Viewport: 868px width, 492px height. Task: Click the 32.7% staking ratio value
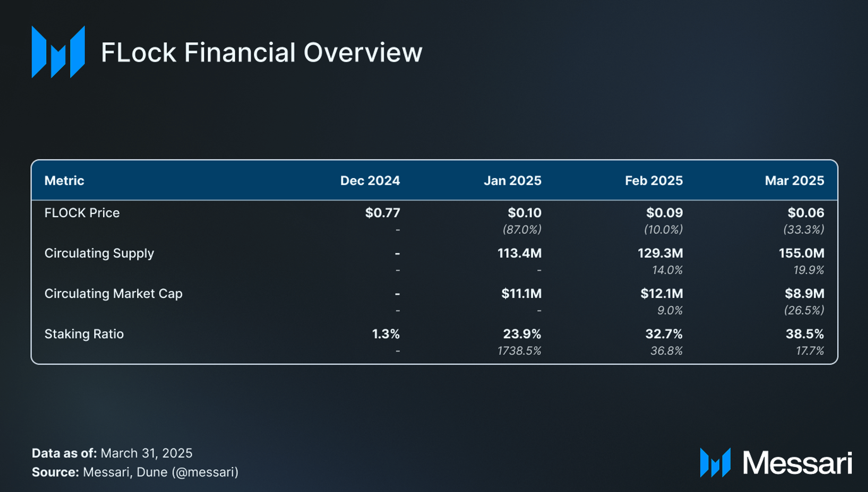[664, 334]
